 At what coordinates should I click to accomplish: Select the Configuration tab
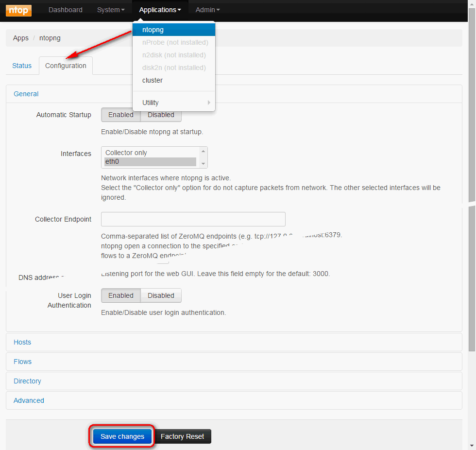point(66,66)
